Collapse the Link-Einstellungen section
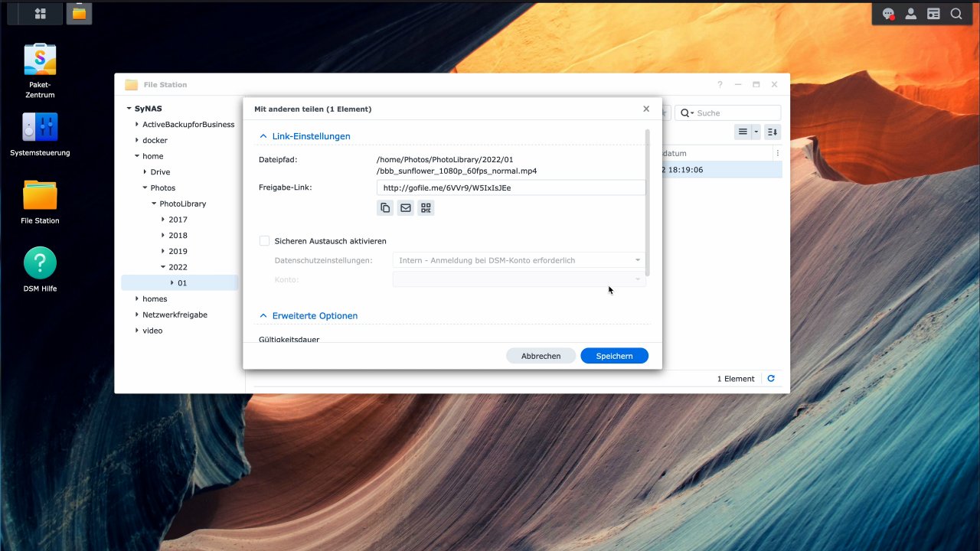Image resolution: width=980 pixels, height=551 pixels. (x=263, y=136)
